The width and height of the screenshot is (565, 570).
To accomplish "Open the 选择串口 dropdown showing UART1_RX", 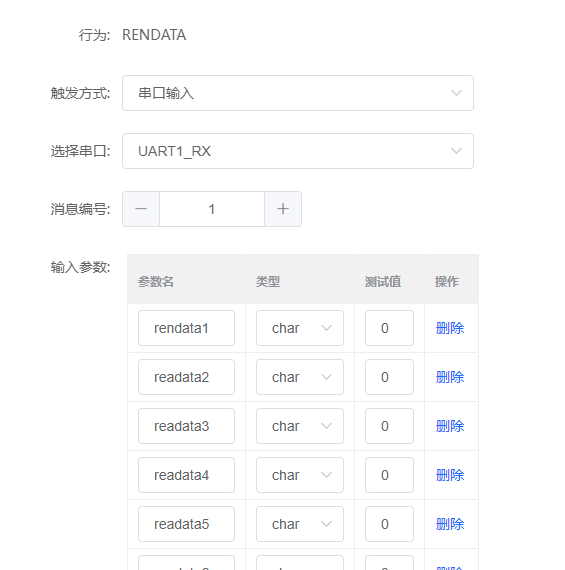I will pyautogui.click(x=298, y=151).
